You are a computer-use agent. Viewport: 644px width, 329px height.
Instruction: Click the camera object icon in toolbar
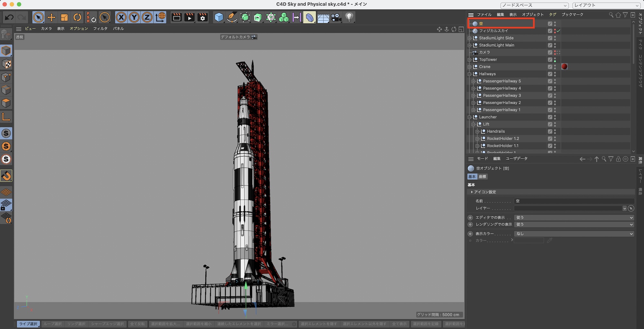pyautogui.click(x=336, y=17)
